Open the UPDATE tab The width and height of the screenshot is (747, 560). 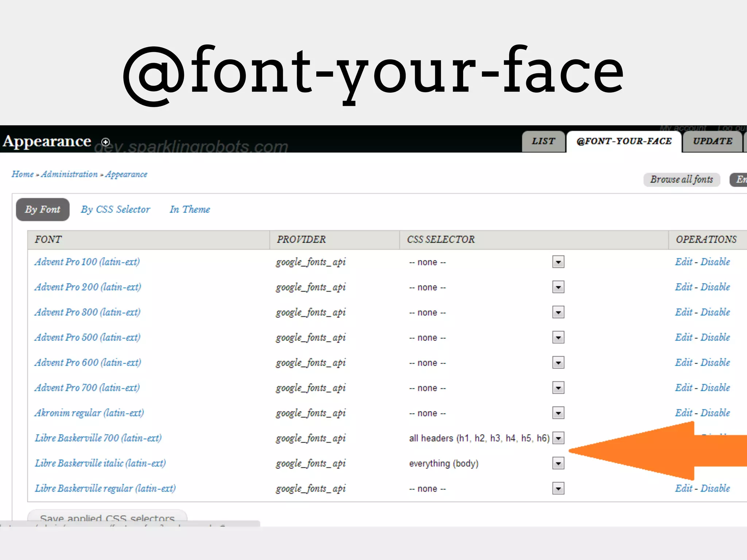click(713, 141)
